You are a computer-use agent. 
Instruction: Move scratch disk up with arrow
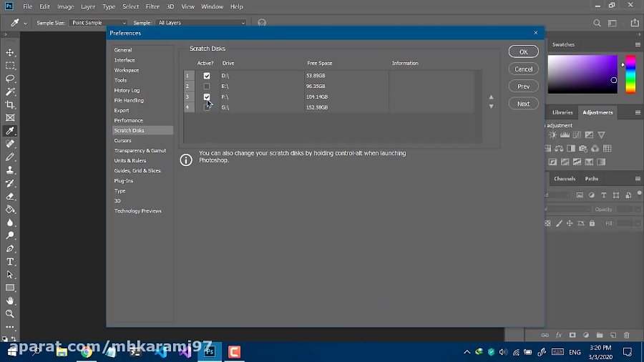click(491, 97)
